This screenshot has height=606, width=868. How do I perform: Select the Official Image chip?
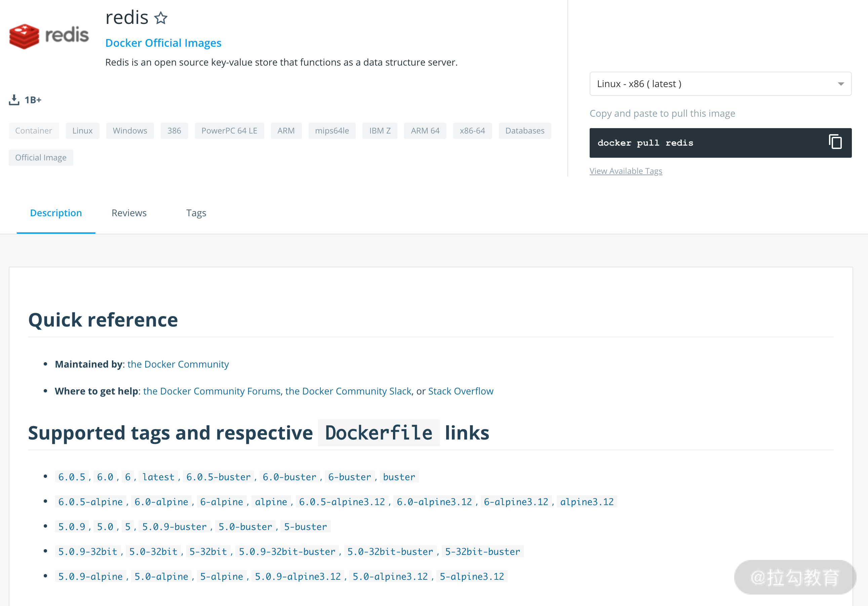pos(41,157)
